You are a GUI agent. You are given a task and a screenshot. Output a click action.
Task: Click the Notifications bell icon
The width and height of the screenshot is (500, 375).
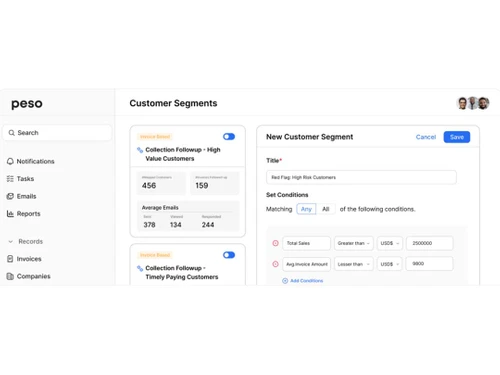coord(10,161)
